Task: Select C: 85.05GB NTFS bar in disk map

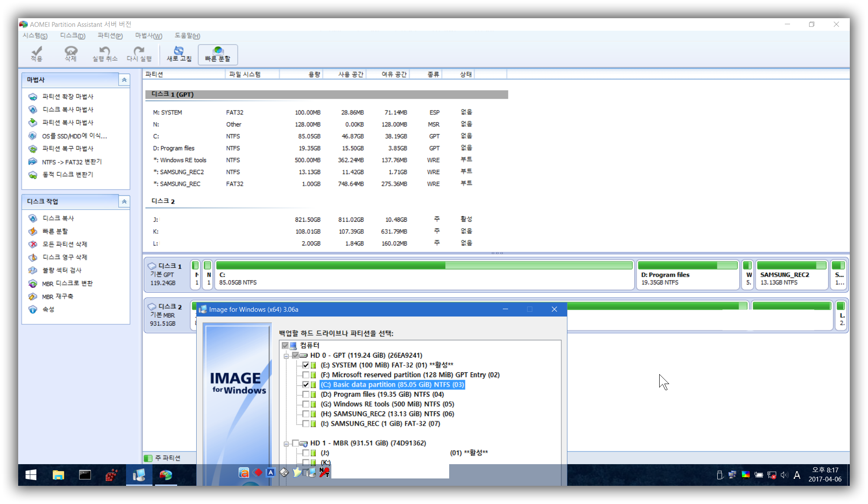Action: (424, 275)
